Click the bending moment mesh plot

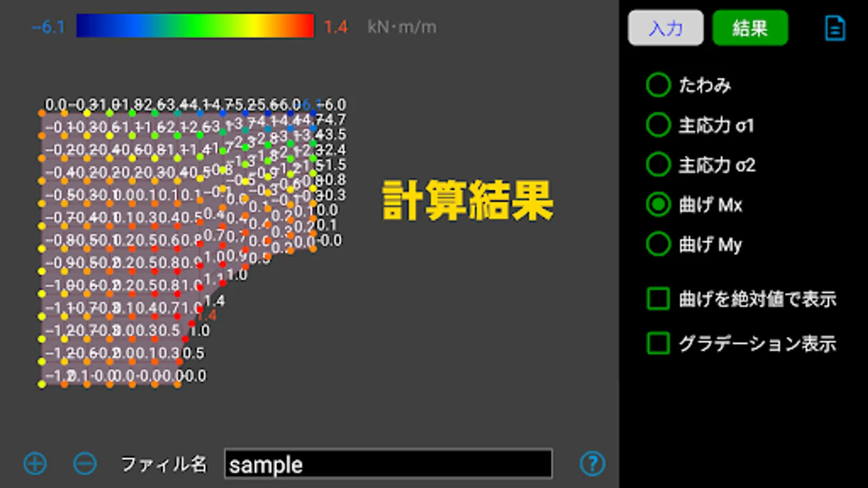click(193, 243)
